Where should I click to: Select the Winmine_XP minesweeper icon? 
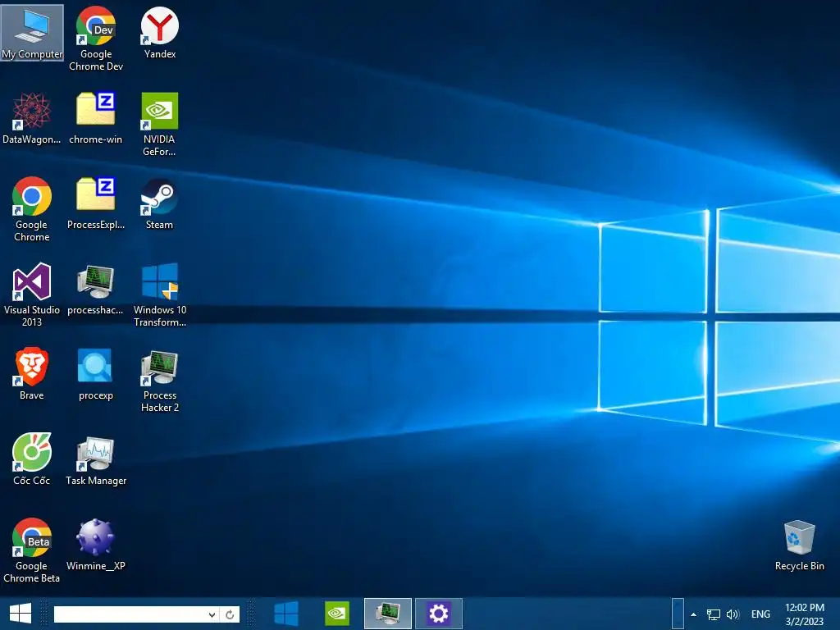pyautogui.click(x=95, y=546)
